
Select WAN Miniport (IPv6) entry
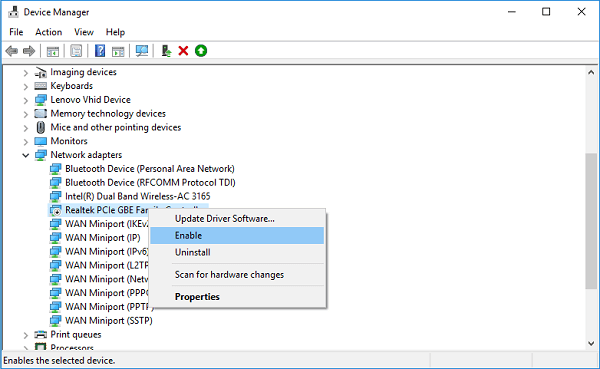(106, 251)
